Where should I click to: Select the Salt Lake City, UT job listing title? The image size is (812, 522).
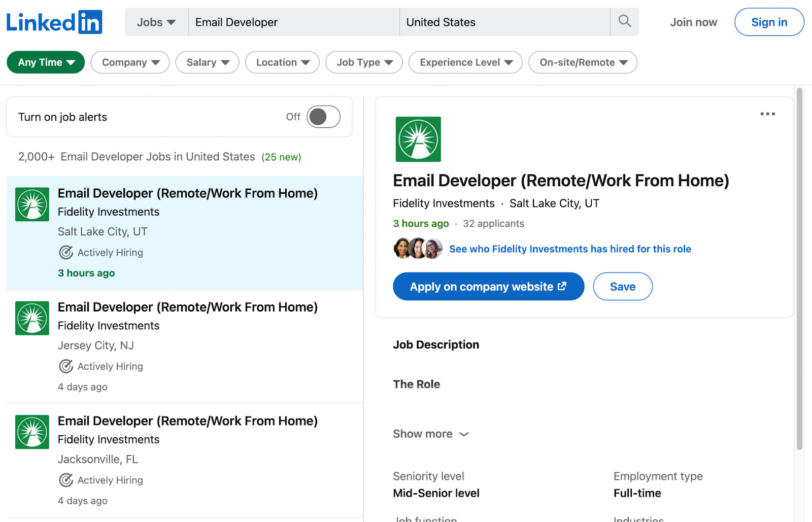[x=188, y=193]
